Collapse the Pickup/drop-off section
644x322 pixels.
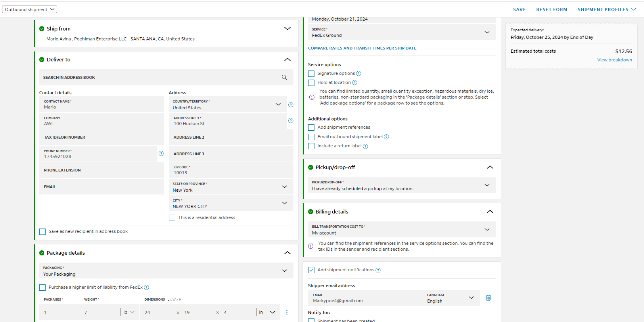[490, 167]
